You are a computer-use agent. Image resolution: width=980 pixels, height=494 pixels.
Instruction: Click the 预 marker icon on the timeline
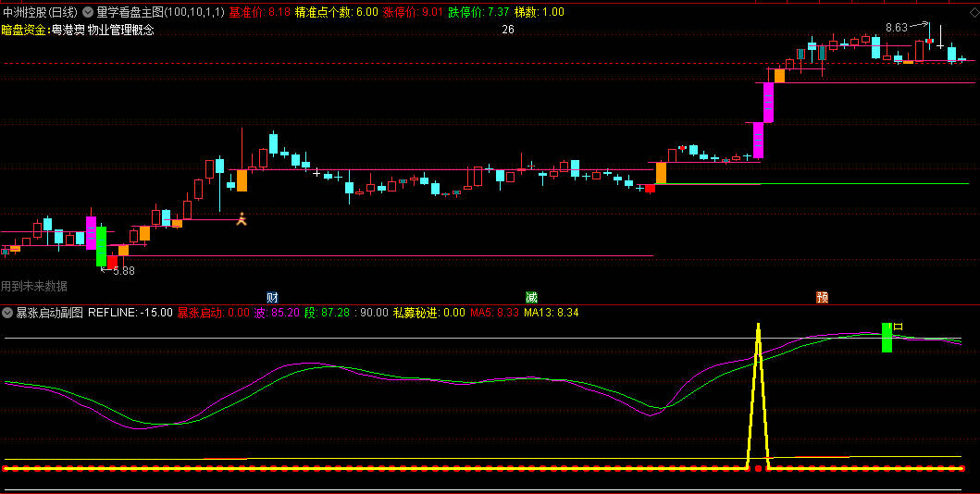823,297
